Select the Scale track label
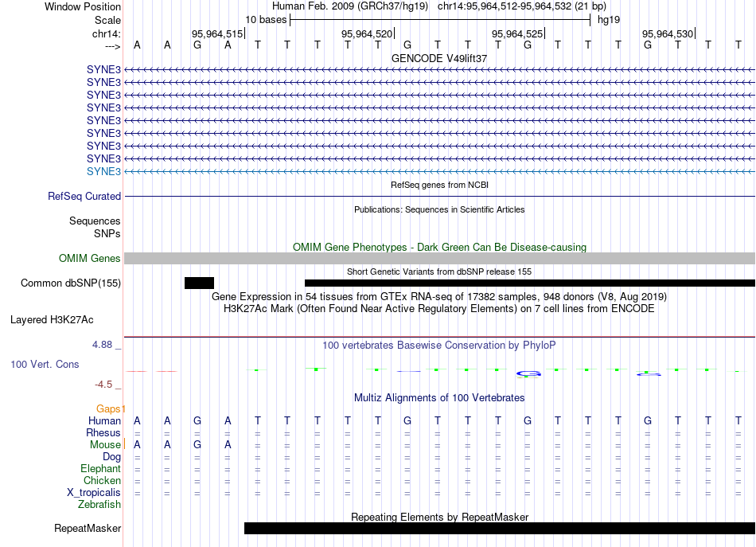Screen dimensions: 756x547 (x=107, y=20)
